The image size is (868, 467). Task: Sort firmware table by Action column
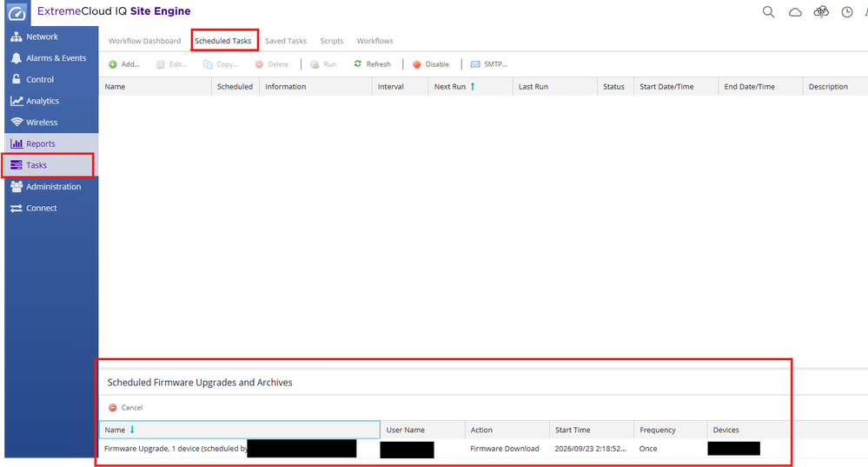pyautogui.click(x=507, y=430)
